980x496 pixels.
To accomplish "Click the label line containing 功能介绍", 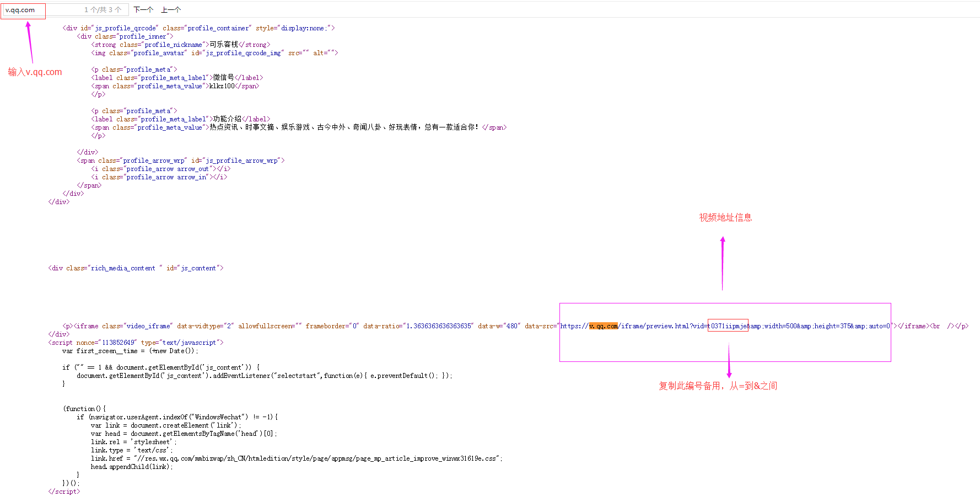I will click(x=181, y=119).
